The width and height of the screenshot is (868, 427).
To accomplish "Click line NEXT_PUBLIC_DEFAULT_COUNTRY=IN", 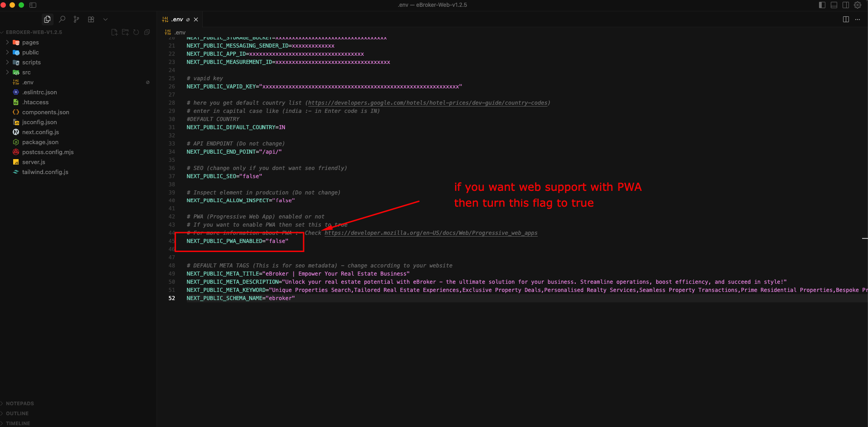I will [236, 127].
